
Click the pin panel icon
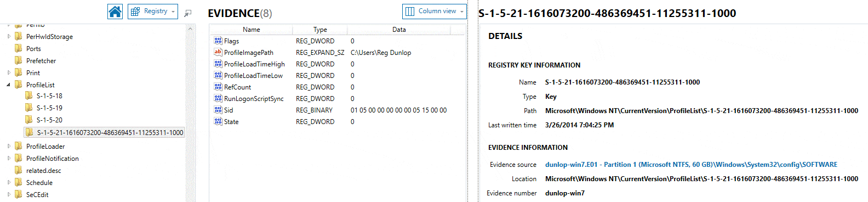click(x=188, y=13)
